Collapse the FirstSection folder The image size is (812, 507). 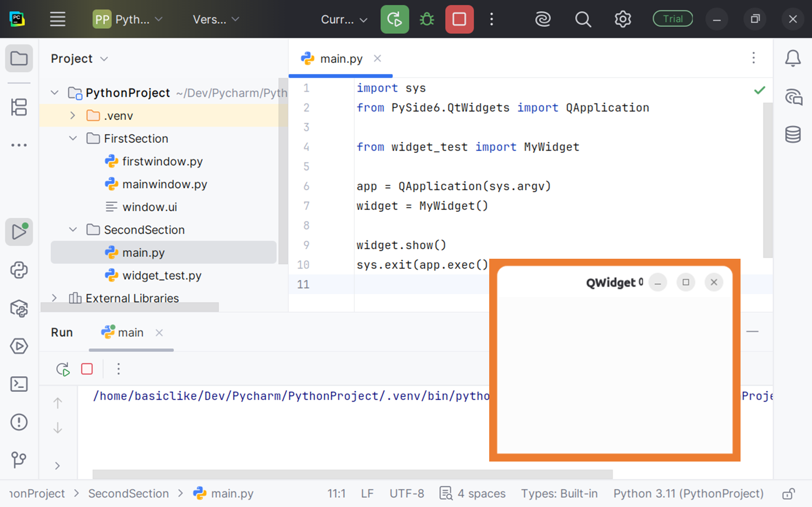[x=73, y=139]
